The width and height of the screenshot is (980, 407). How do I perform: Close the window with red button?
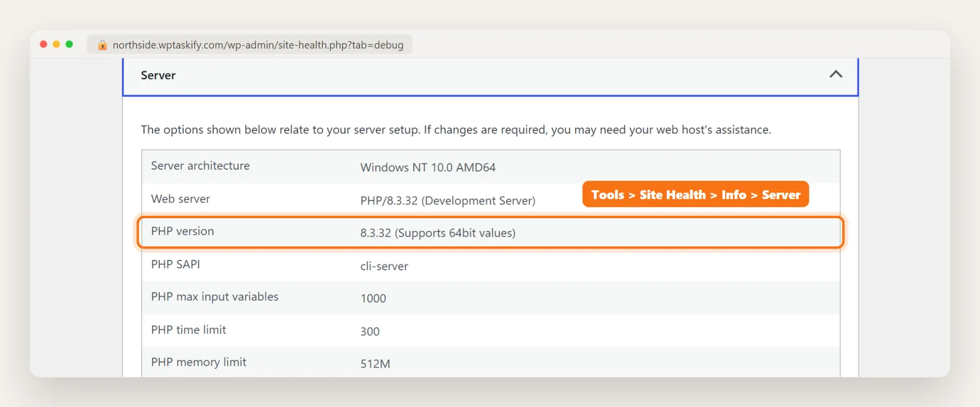click(43, 44)
